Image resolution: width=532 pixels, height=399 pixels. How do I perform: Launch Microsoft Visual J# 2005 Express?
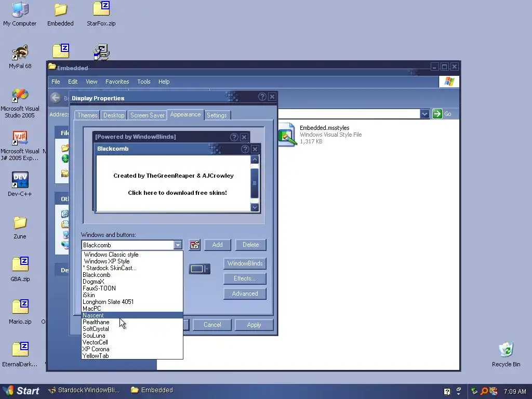point(20,145)
